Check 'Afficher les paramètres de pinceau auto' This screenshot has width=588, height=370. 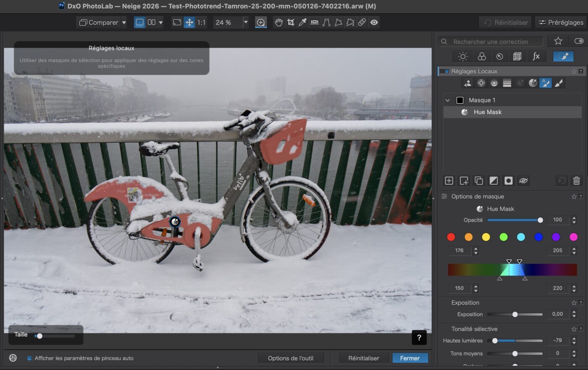pyautogui.click(x=29, y=358)
